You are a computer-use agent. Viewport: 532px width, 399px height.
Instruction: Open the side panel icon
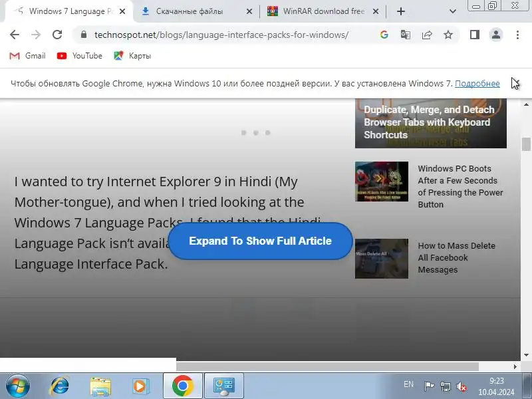coord(475,35)
